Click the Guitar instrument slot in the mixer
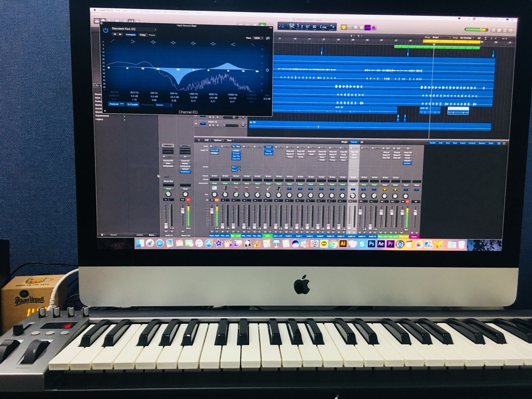This screenshot has width=532, height=399. (268, 147)
